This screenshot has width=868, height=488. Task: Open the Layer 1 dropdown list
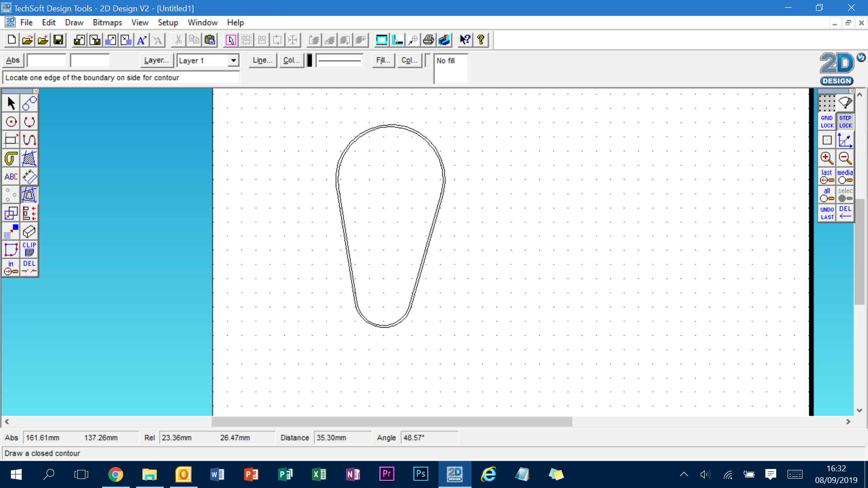[x=233, y=60]
